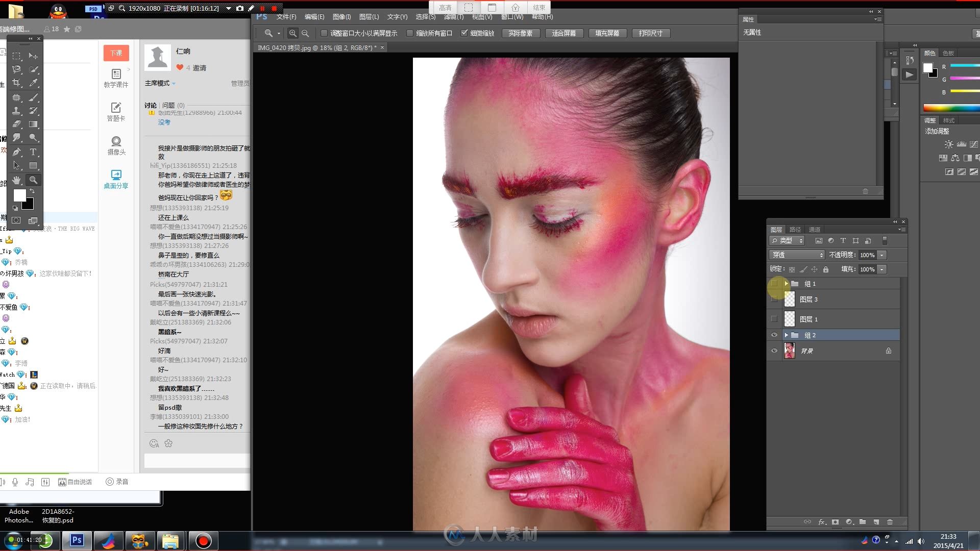Select the Horizontal Type tool
This screenshot has height=551, width=980.
[33, 152]
